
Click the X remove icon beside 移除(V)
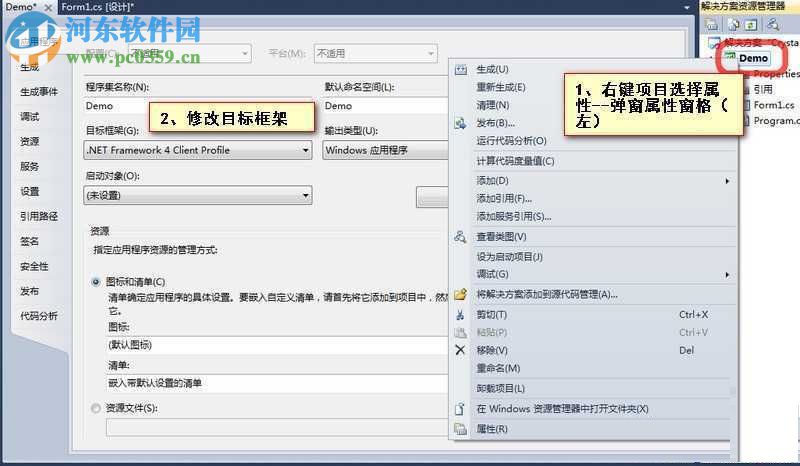(460, 350)
